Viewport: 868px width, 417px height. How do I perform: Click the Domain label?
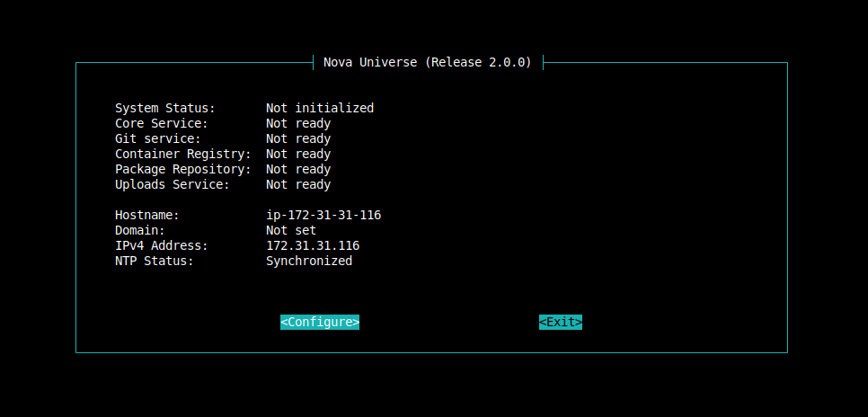pos(140,230)
